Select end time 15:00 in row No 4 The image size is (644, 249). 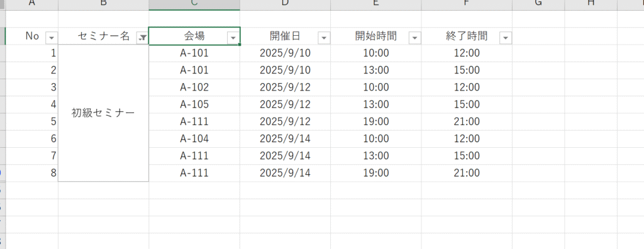467,104
